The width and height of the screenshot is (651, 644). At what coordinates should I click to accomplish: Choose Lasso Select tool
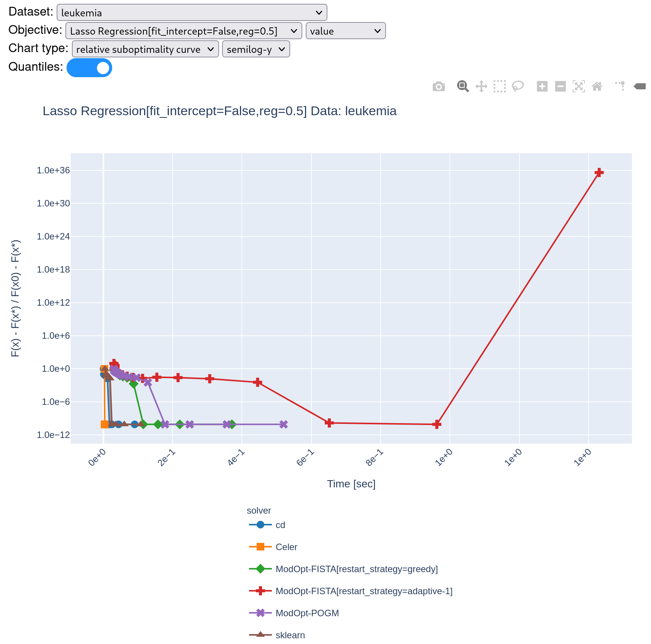click(518, 87)
